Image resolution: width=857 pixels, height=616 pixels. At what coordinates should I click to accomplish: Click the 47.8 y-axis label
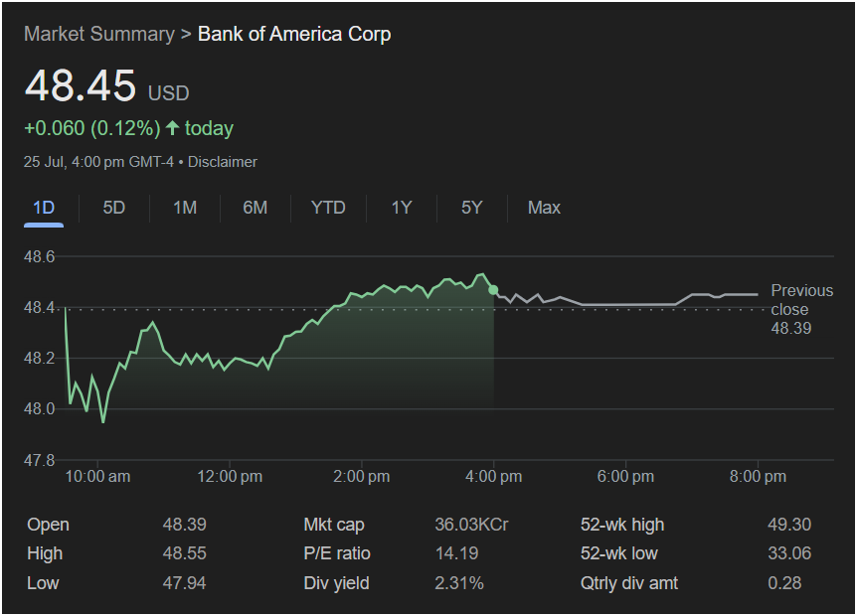40,461
